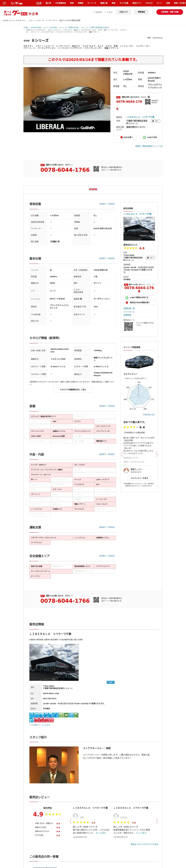Click dealer building photo in 販売店詳細 sidebar

(x=139, y=229)
